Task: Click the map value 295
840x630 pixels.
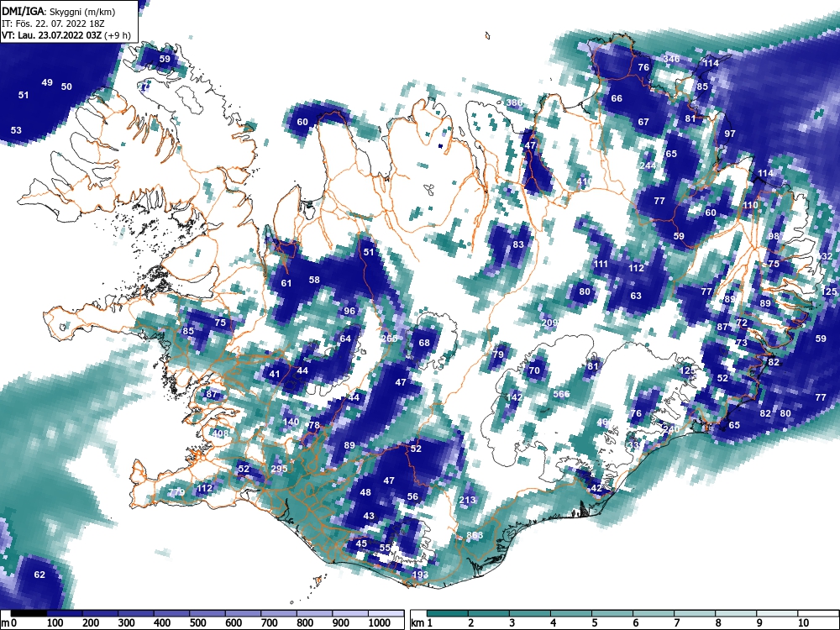Action: [279, 469]
